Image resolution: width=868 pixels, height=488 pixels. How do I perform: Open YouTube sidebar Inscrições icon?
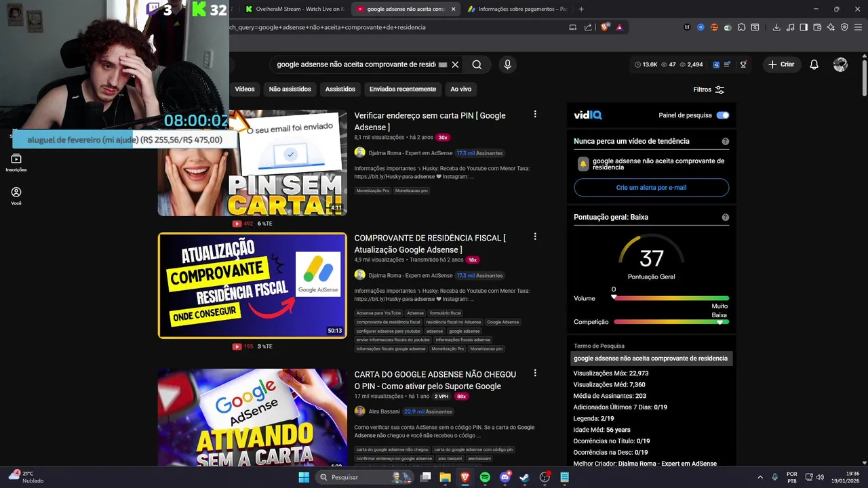click(x=16, y=163)
